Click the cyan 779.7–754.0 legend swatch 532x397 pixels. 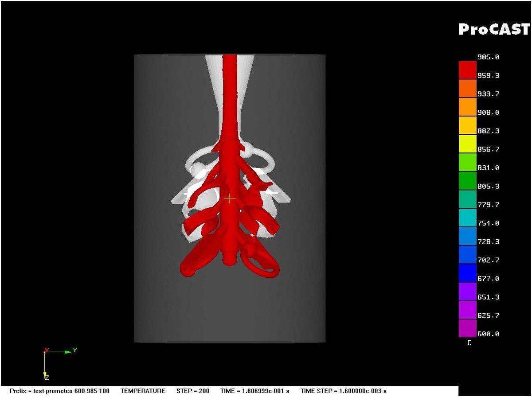point(467,218)
